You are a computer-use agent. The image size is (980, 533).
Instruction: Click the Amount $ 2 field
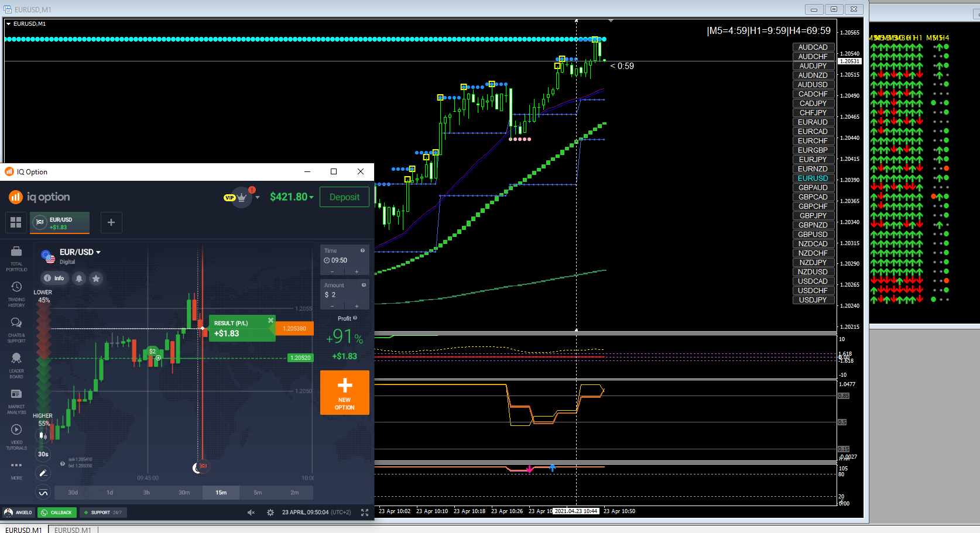tap(345, 295)
